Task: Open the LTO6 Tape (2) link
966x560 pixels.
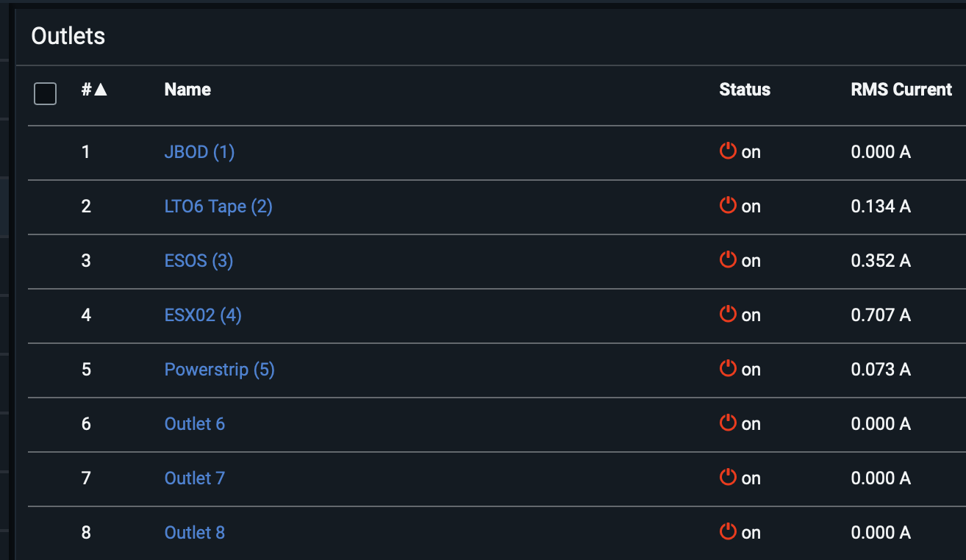Action: [218, 207]
